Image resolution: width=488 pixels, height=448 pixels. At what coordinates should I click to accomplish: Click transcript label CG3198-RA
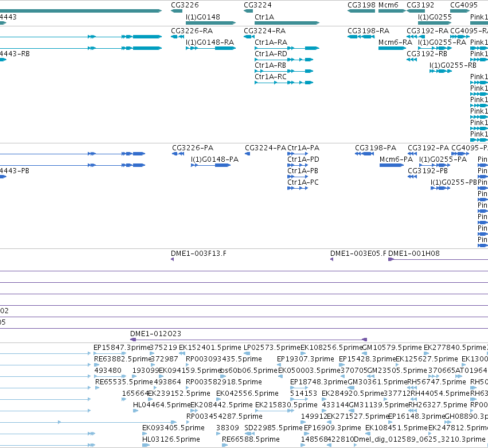coord(369,31)
